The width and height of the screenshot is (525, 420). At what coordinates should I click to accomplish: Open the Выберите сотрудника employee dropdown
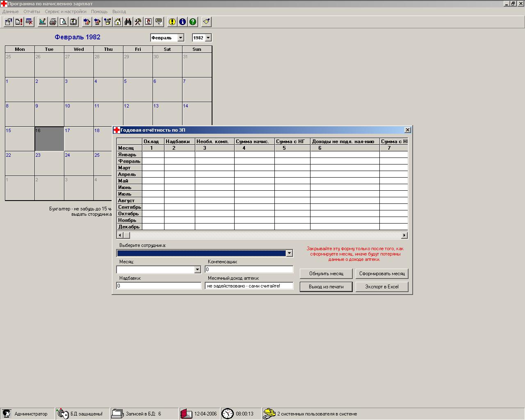pos(289,253)
